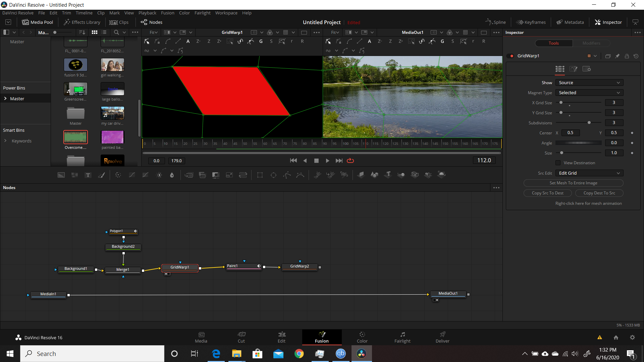This screenshot has width=644, height=362.
Task: Lock the GridWarp1 tool controls
Action: [627, 56]
